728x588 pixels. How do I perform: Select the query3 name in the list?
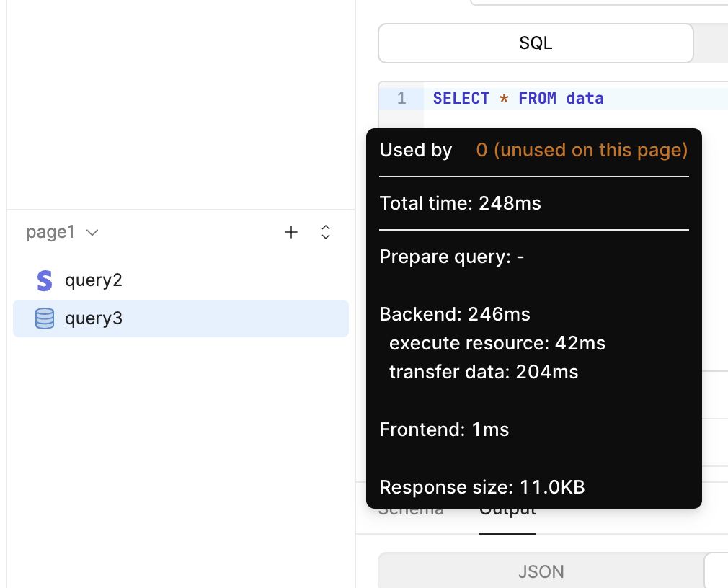tap(94, 318)
